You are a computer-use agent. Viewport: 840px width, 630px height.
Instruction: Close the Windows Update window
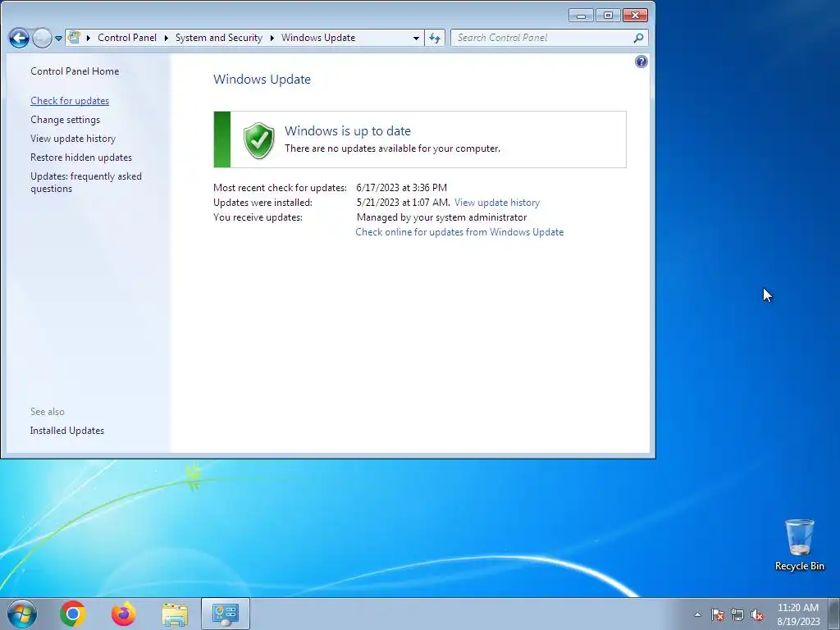636,16
